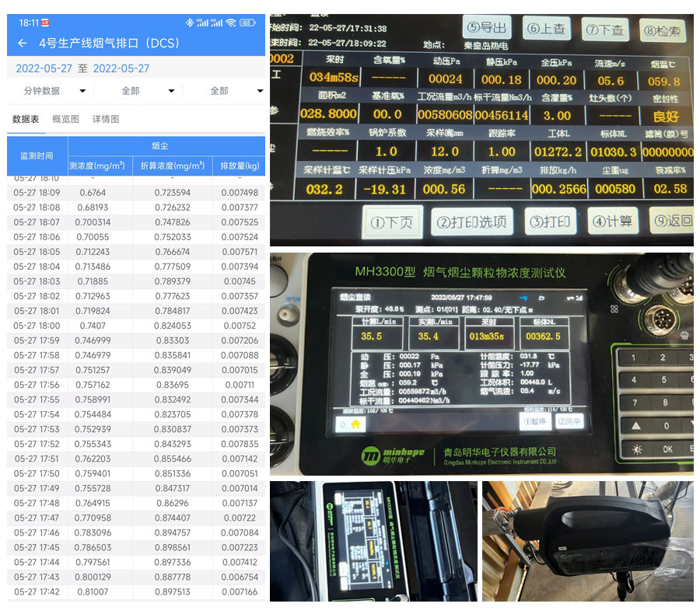Tap the ①暂停 pause button

[x=534, y=420]
